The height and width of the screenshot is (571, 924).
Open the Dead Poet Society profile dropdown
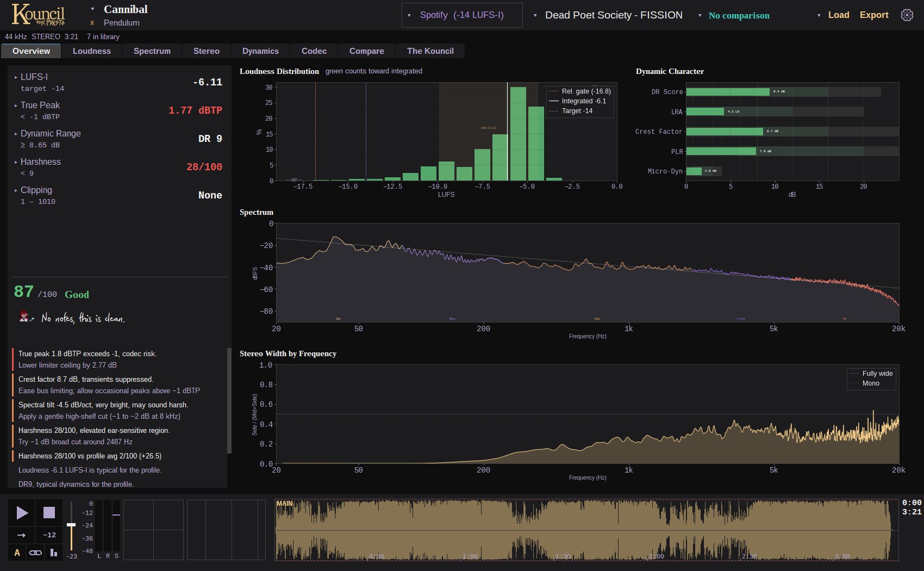[x=609, y=15]
